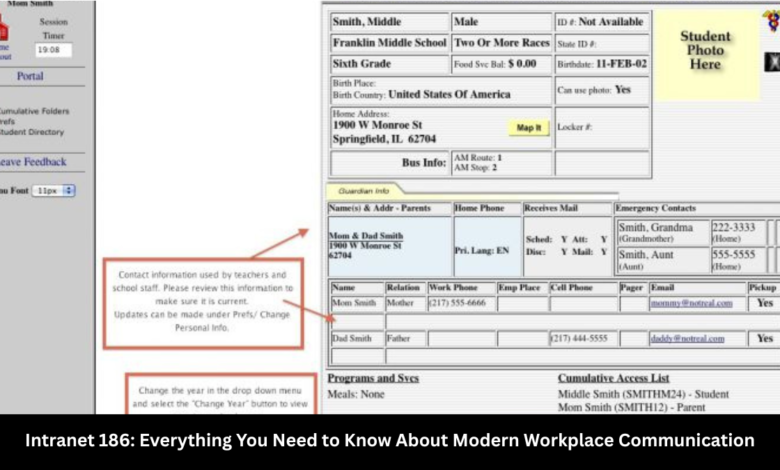Click the Prefs link in sidebar
780x470 pixels.
[7, 121]
